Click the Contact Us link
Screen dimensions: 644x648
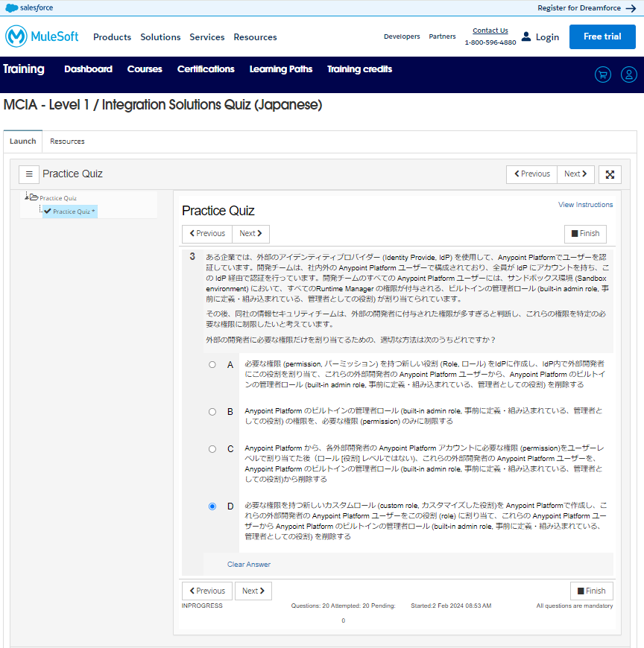click(x=490, y=31)
